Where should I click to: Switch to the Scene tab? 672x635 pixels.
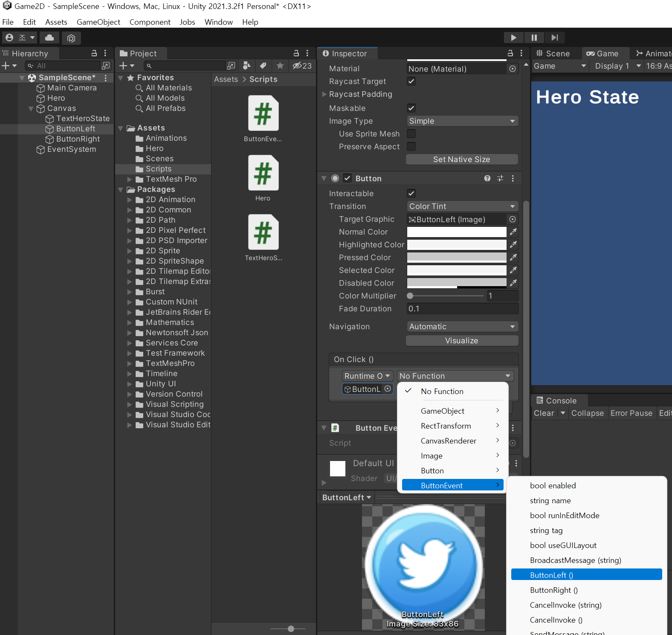553,53
